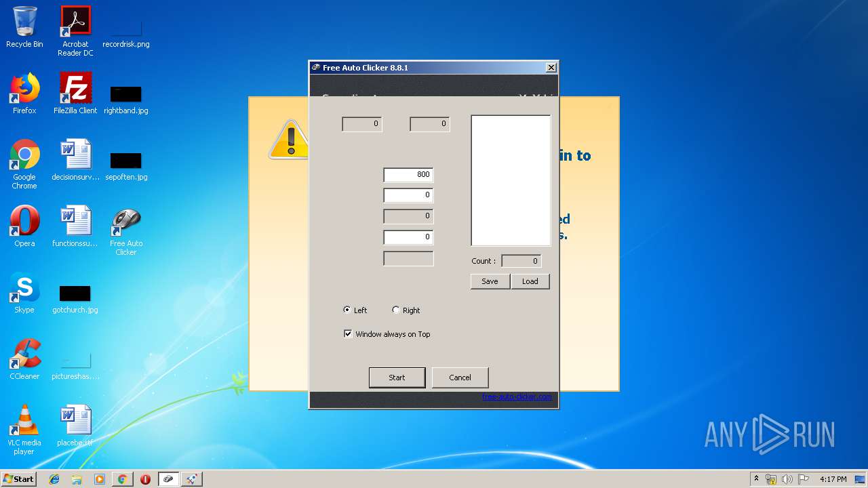The image size is (868, 488).
Task: Open the Action Center flag icon
Action: click(804, 479)
